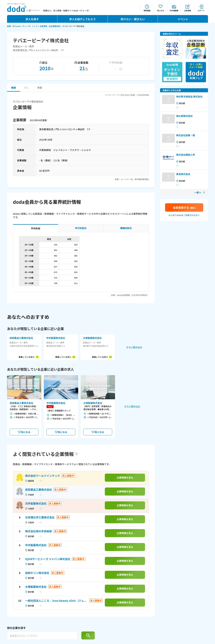Open 中外製薬株式会社 company card
This screenshot has width=215, height=644.
click(61, 347)
